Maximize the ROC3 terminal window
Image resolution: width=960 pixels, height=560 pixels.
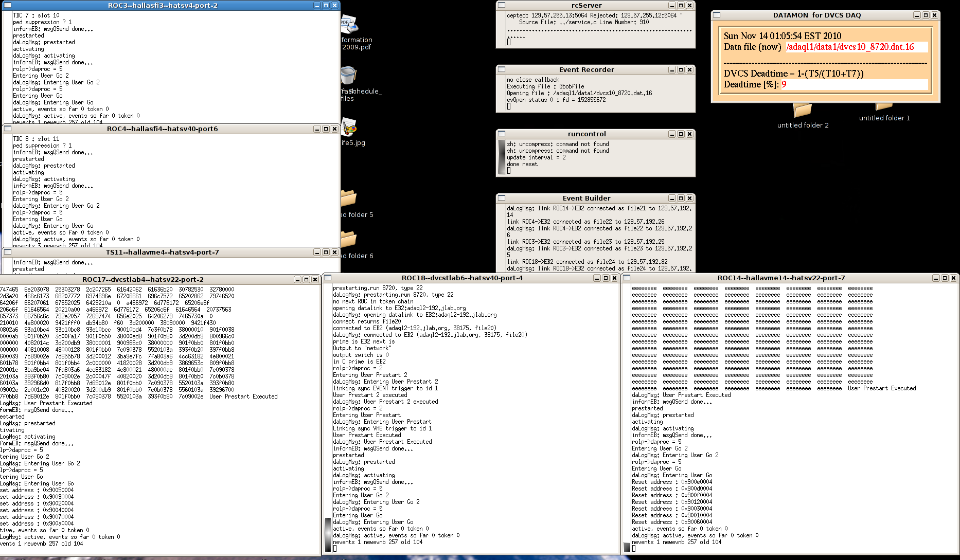pyautogui.click(x=326, y=5)
